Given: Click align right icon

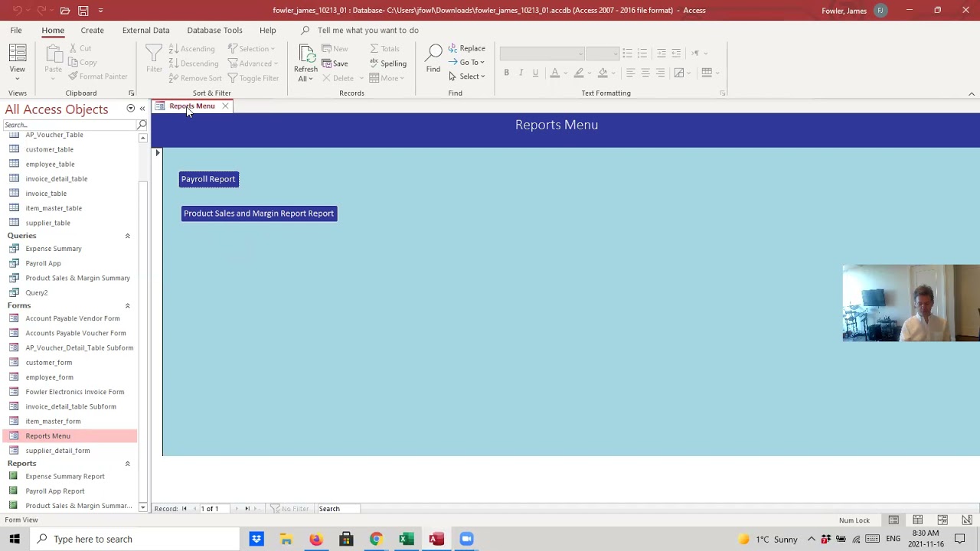Looking at the screenshot, I should point(661,73).
